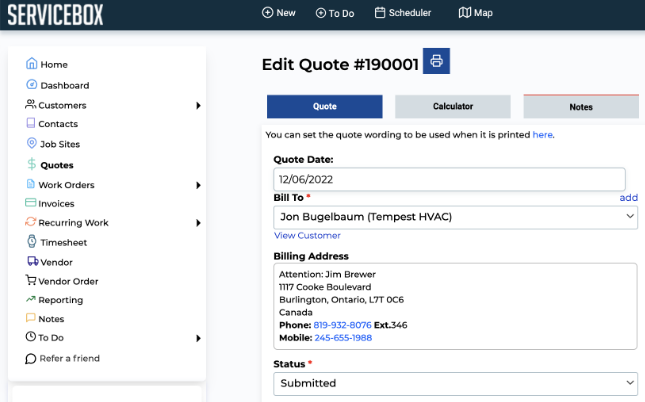The image size is (645, 402).
Task: Open the New menu in top bar
Action: click(279, 13)
